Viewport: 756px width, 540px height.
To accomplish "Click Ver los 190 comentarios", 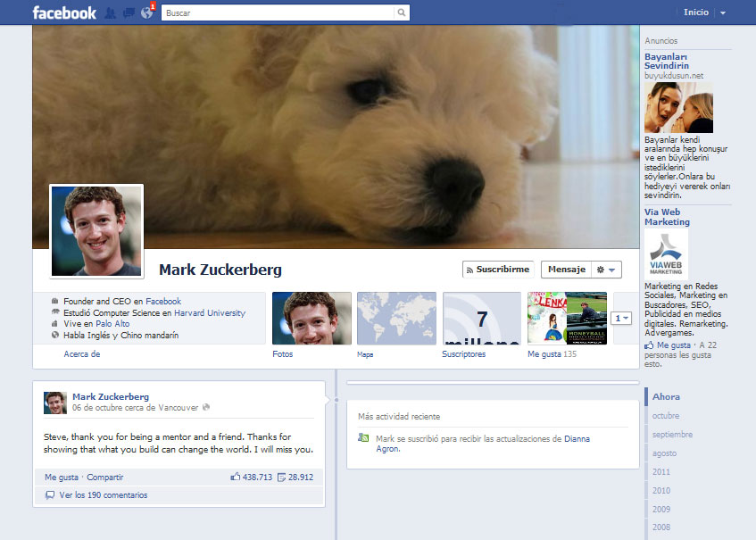I will point(104,495).
